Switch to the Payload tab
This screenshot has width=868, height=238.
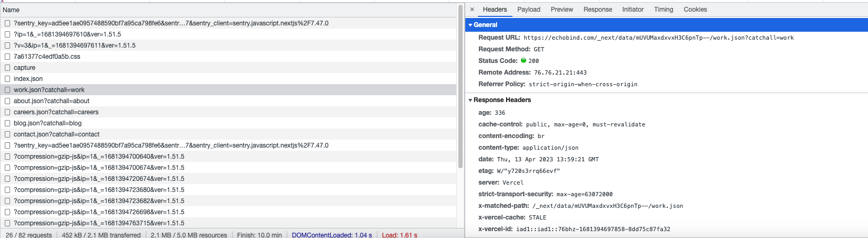pyautogui.click(x=528, y=10)
